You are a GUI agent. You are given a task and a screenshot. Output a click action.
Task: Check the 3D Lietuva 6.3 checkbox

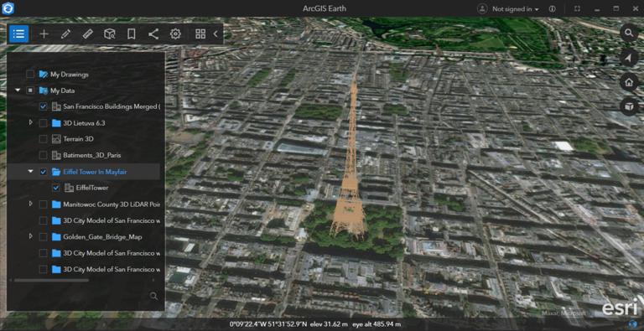click(x=43, y=123)
